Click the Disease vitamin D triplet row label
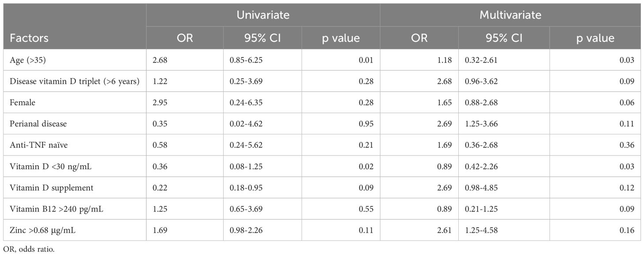The width and height of the screenshot is (644, 256). [x=75, y=82]
